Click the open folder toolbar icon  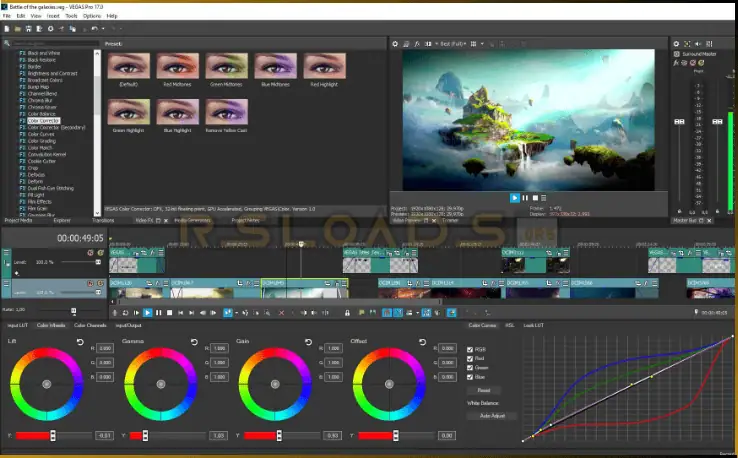pyautogui.click(x=17, y=29)
